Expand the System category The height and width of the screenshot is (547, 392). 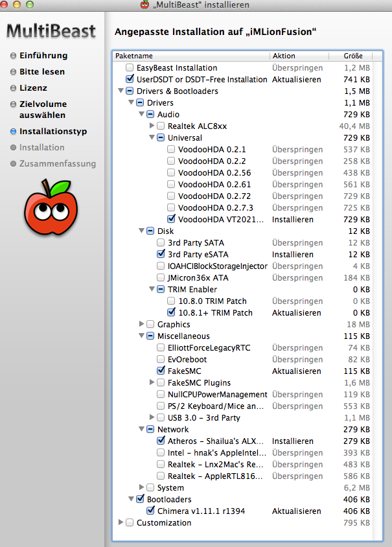click(141, 487)
